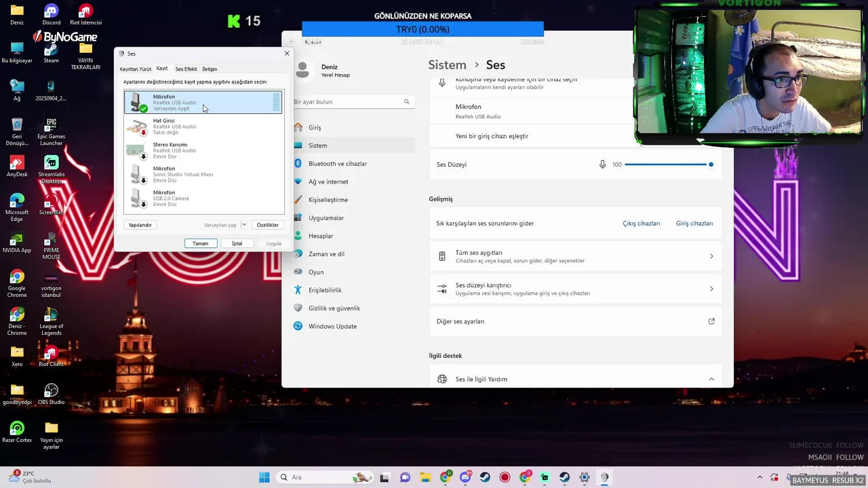Cancel the Ses dialog with İptal
The image size is (868, 488).
(237, 243)
